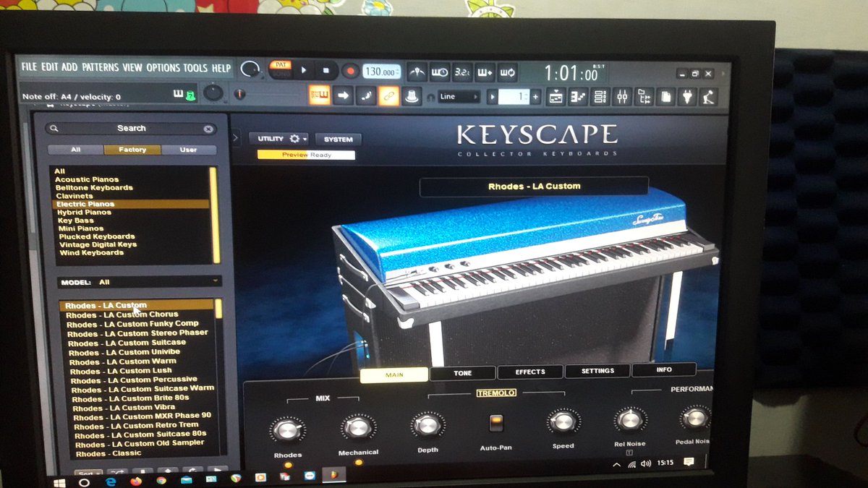
Task: Select the Hybrid Pianos category
Action: (x=84, y=213)
